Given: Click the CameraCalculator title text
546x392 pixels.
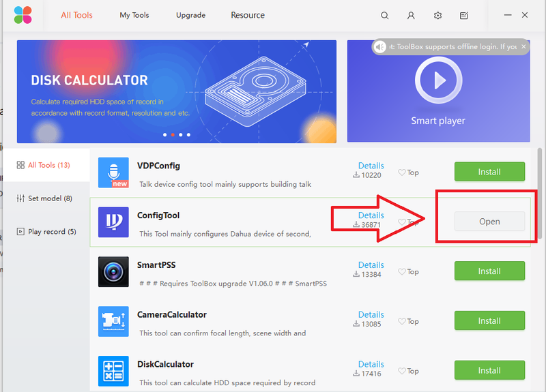Looking at the screenshot, I should pyautogui.click(x=172, y=314).
